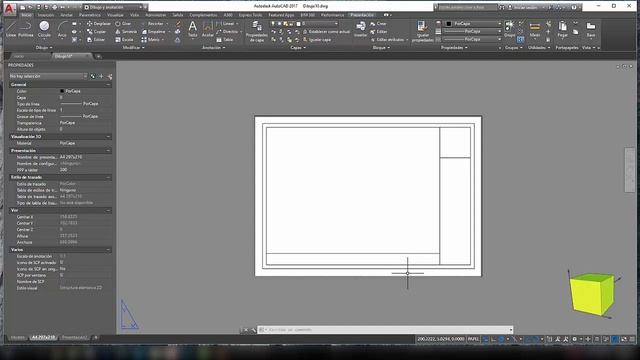Toggle grid display in status bar
The width and height of the screenshot is (640, 360).
(x=486, y=339)
